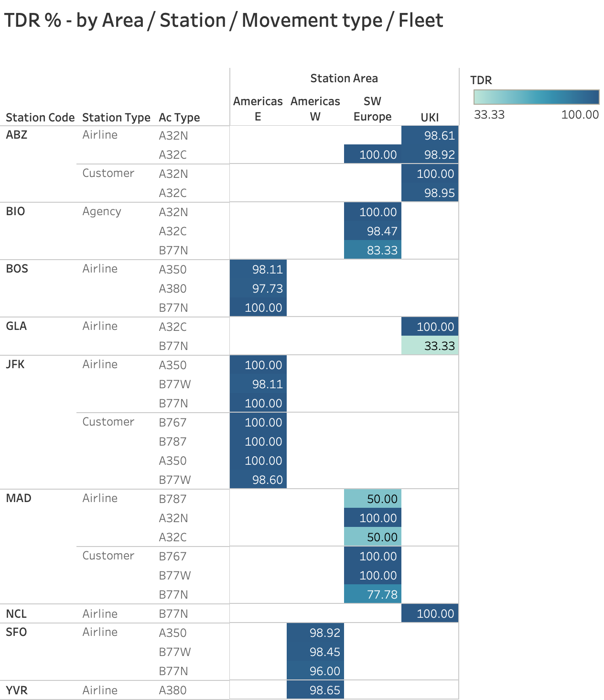Click the TDR color gradient legend bar
The height and width of the screenshot is (700, 604).
tap(536, 97)
